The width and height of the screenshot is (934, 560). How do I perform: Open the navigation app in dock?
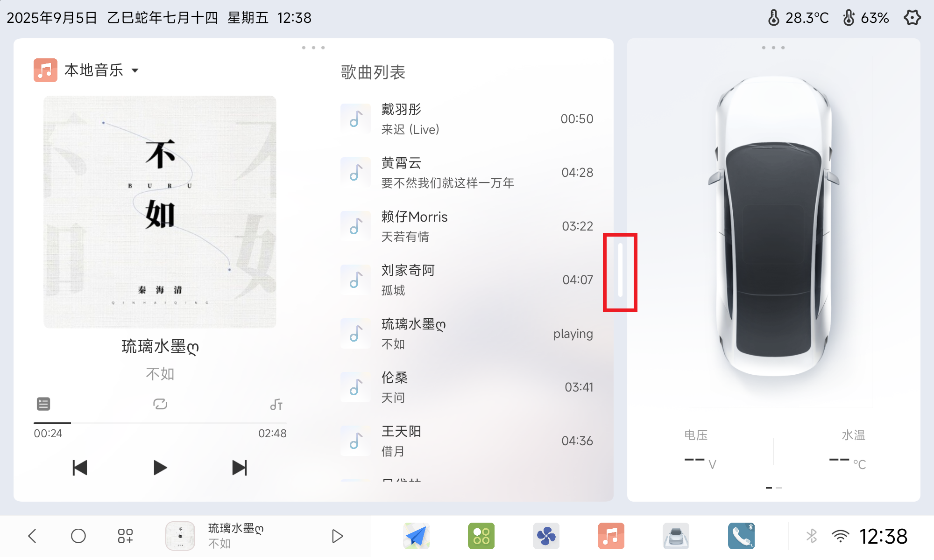click(416, 536)
